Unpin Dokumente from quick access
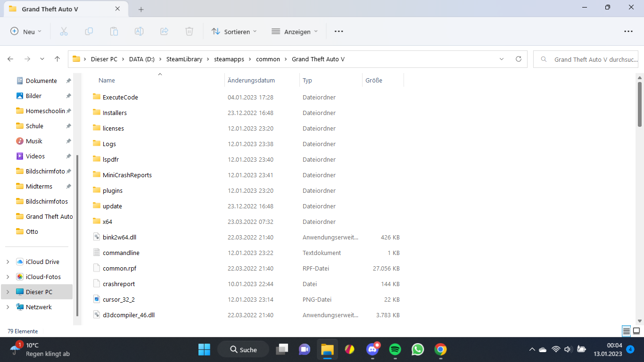This screenshot has width=644, height=362. pyautogui.click(x=68, y=81)
